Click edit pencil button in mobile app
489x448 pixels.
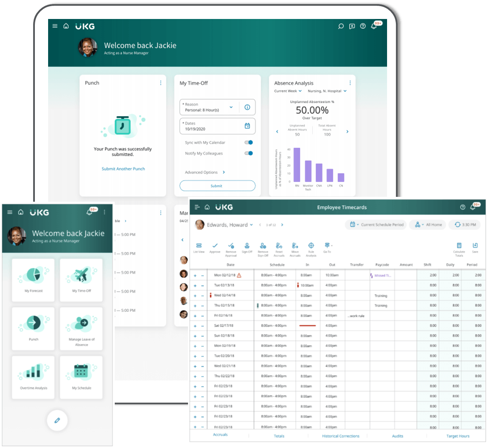[x=57, y=420]
